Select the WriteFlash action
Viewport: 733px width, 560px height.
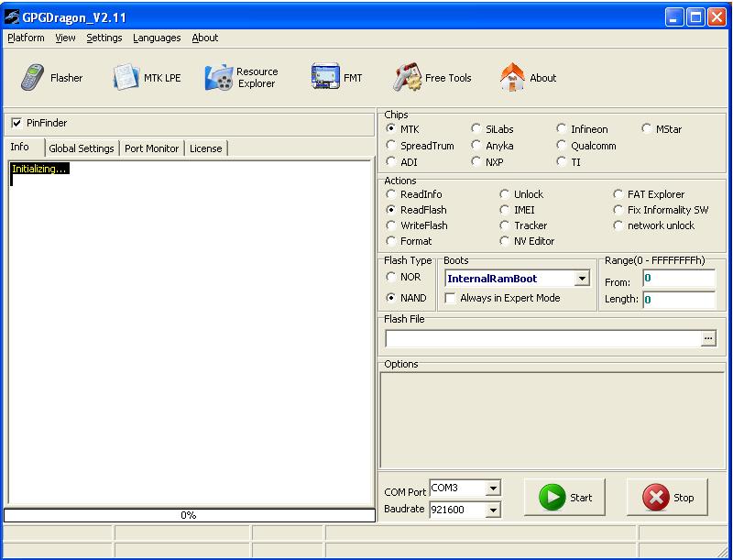391,225
